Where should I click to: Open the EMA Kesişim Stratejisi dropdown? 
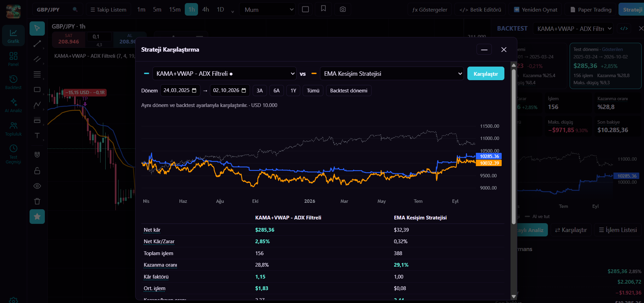pos(392,73)
